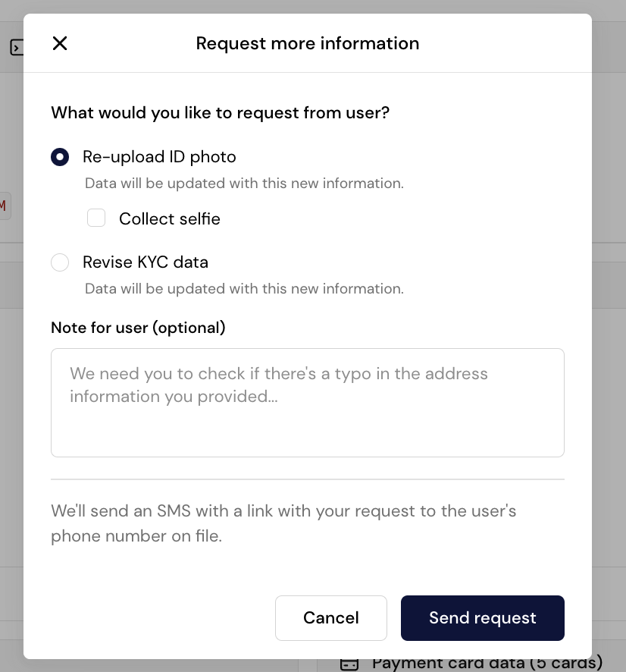Viewport: 626px width, 672px height.
Task: Click inside the note for user field
Action: pyautogui.click(x=307, y=402)
